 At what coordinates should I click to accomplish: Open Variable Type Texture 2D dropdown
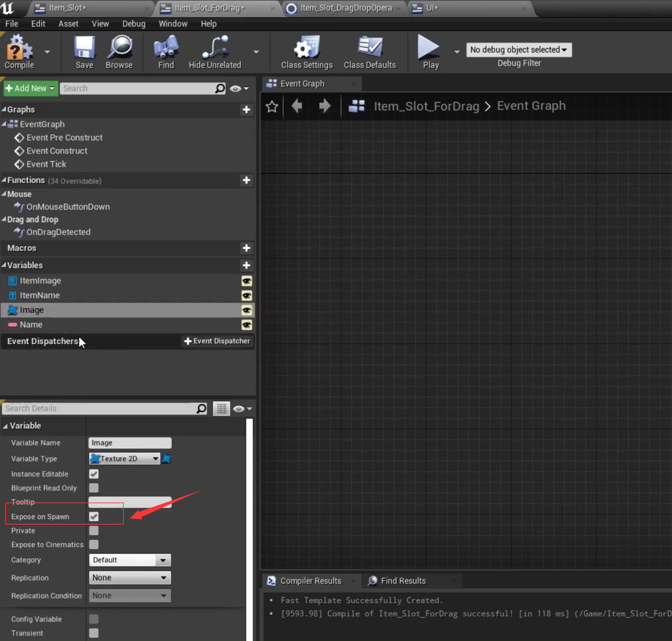pos(124,459)
